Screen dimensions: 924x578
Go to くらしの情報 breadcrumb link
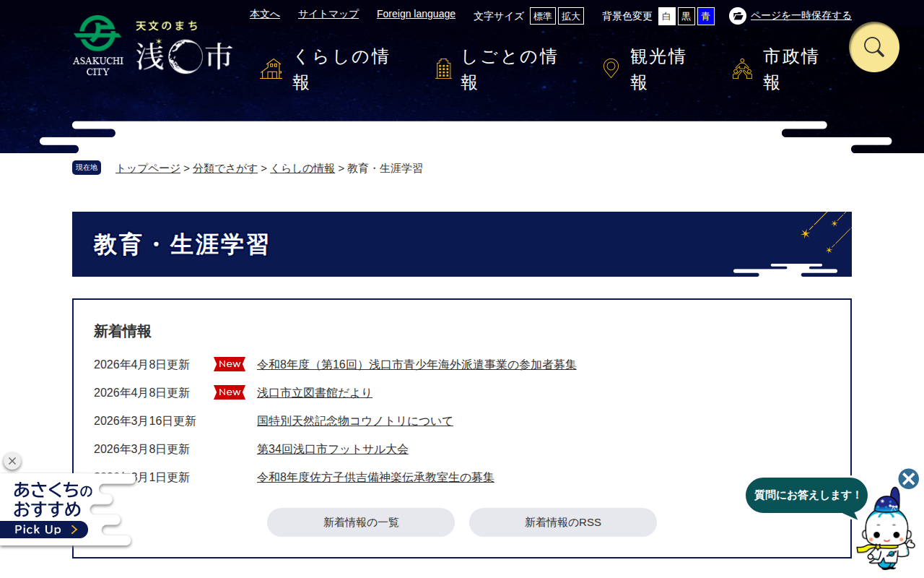[x=302, y=168]
